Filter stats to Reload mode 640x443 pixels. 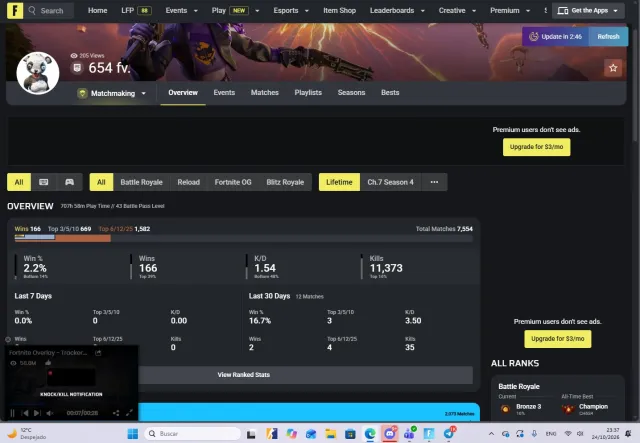coord(189,182)
